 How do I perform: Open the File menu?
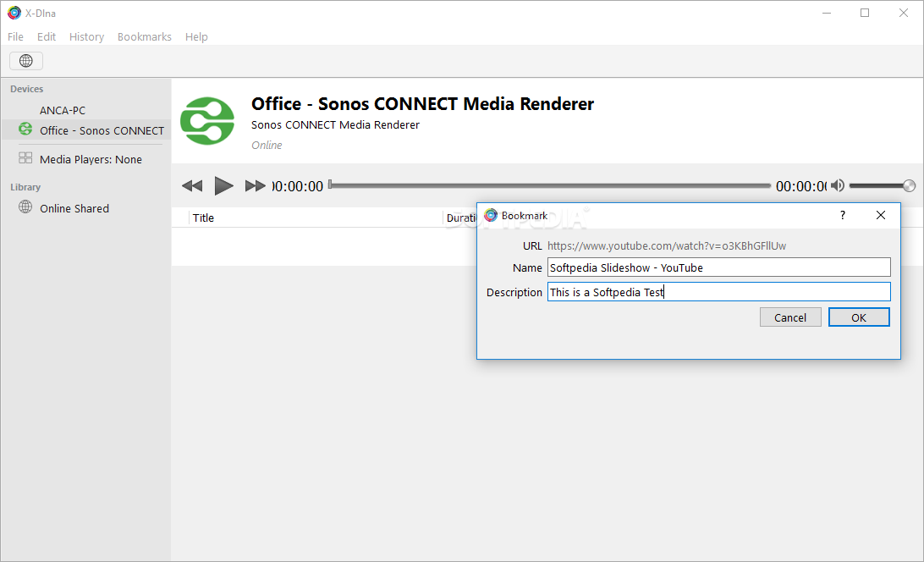[15, 36]
